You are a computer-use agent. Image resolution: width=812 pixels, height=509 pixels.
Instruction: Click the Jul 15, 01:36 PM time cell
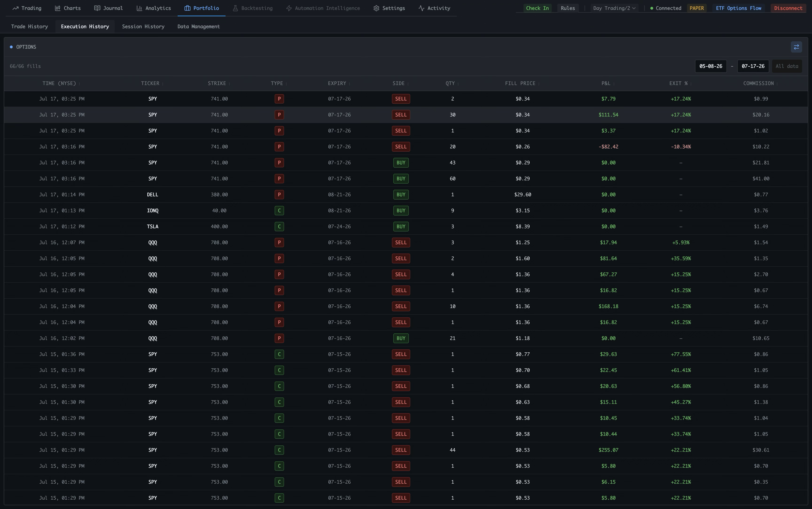pyautogui.click(x=62, y=354)
